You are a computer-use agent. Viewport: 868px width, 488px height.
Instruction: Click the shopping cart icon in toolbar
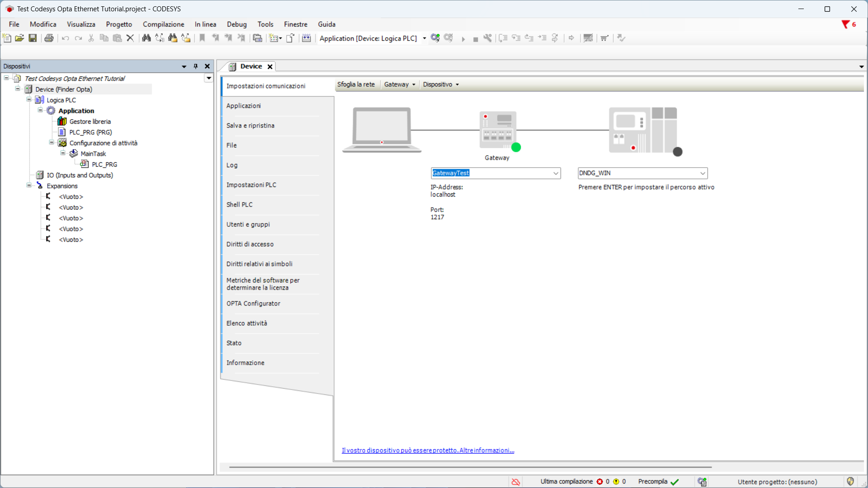pyautogui.click(x=604, y=38)
